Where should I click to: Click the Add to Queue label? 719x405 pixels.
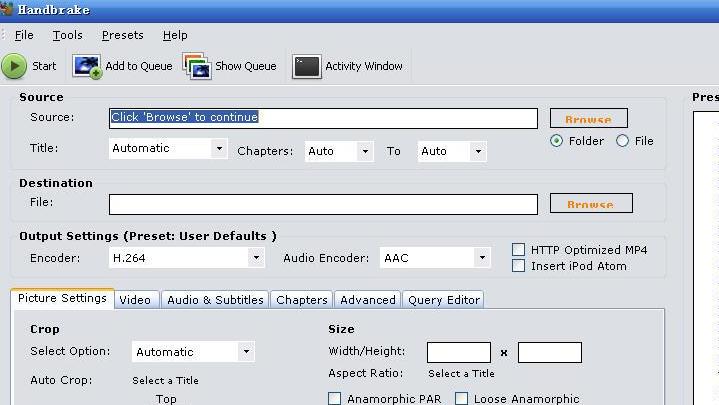pyautogui.click(x=139, y=67)
